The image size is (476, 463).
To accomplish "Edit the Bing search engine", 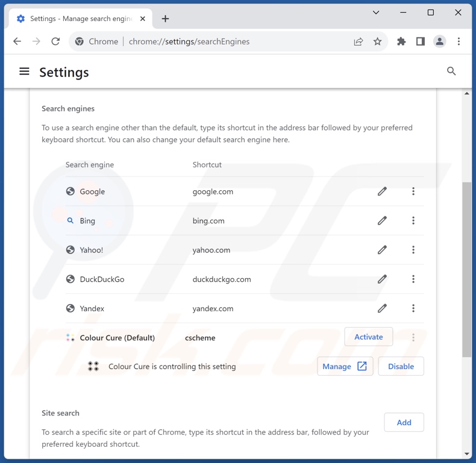I will pos(382,220).
